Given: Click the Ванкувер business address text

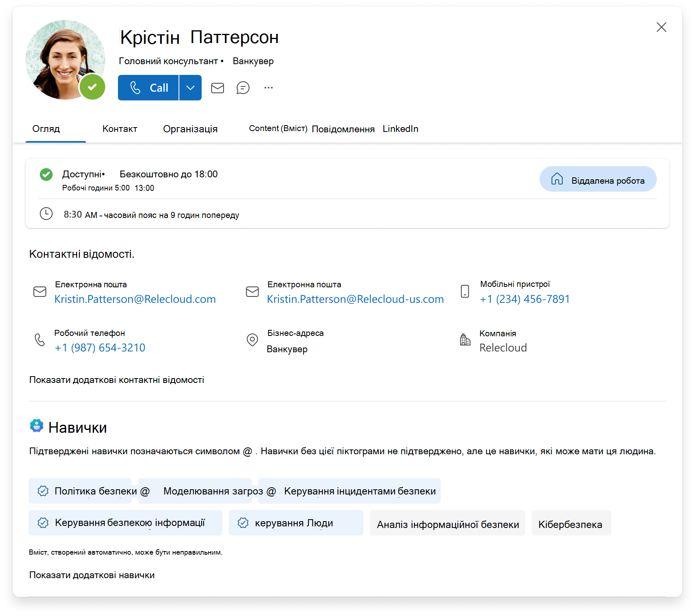Looking at the screenshot, I should tap(287, 349).
